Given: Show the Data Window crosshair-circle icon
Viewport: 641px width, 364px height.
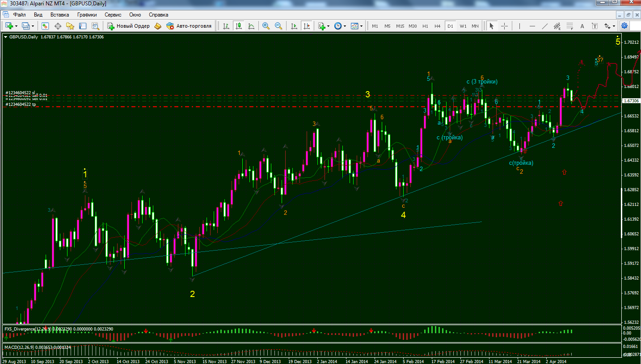Looking at the screenshot, I should 58,26.
